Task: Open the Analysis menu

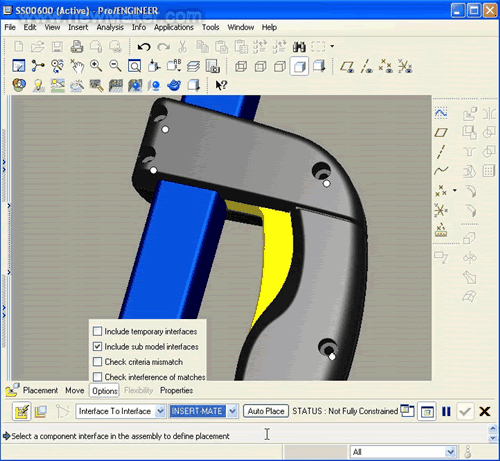Action: coord(110,27)
